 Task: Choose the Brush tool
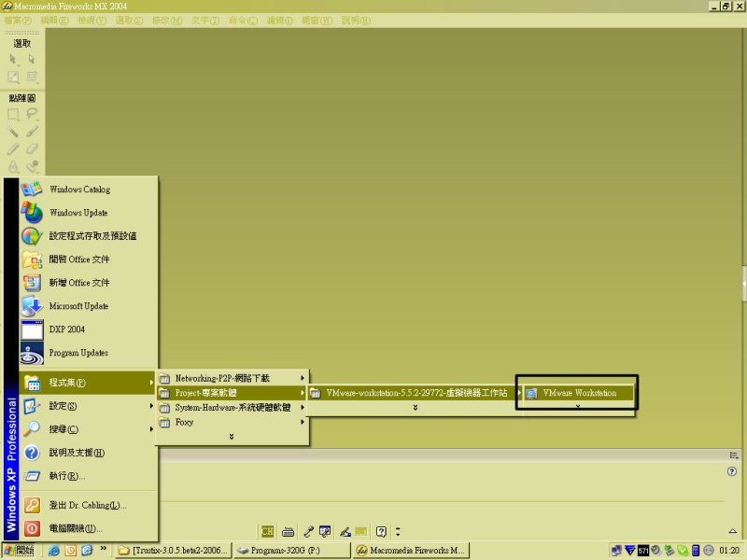click(x=32, y=132)
